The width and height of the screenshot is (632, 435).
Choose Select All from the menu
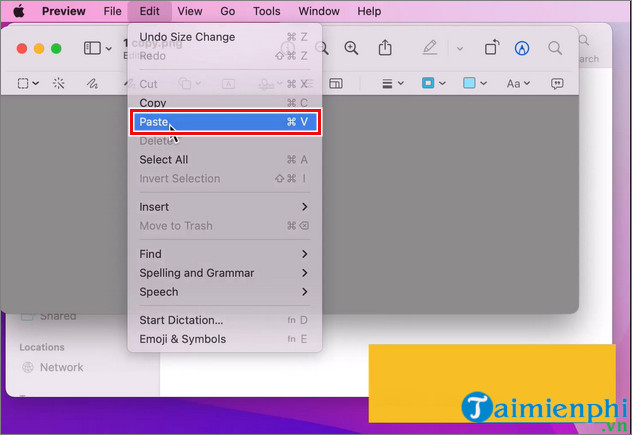tap(224, 160)
